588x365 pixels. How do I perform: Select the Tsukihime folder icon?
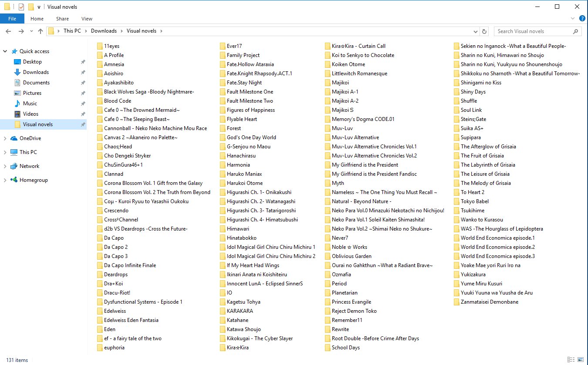click(x=456, y=211)
